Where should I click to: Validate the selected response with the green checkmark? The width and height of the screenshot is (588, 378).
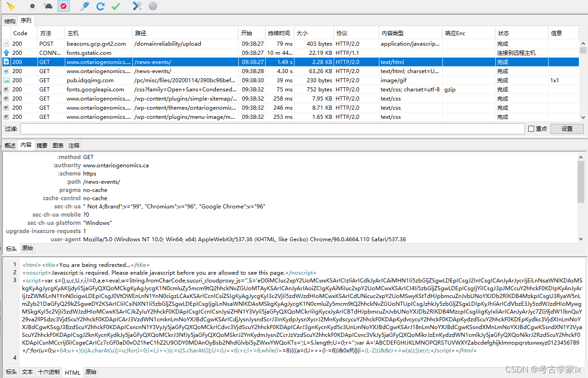(x=116, y=6)
